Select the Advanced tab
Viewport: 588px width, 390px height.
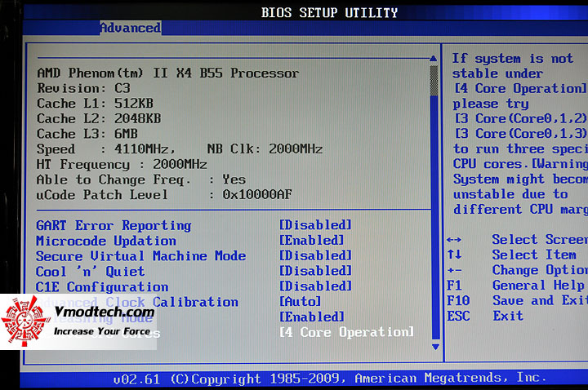point(131,28)
